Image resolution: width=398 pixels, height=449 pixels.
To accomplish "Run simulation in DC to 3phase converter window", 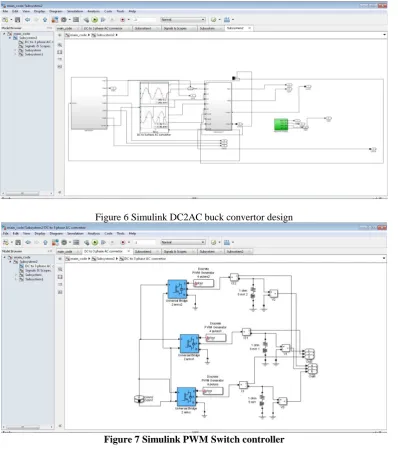I will click(95, 242).
